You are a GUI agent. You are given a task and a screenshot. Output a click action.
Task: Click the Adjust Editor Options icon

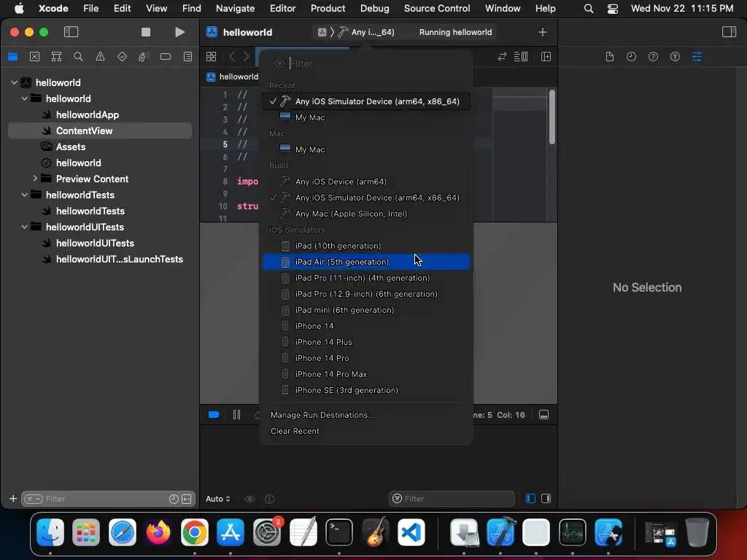coord(521,57)
